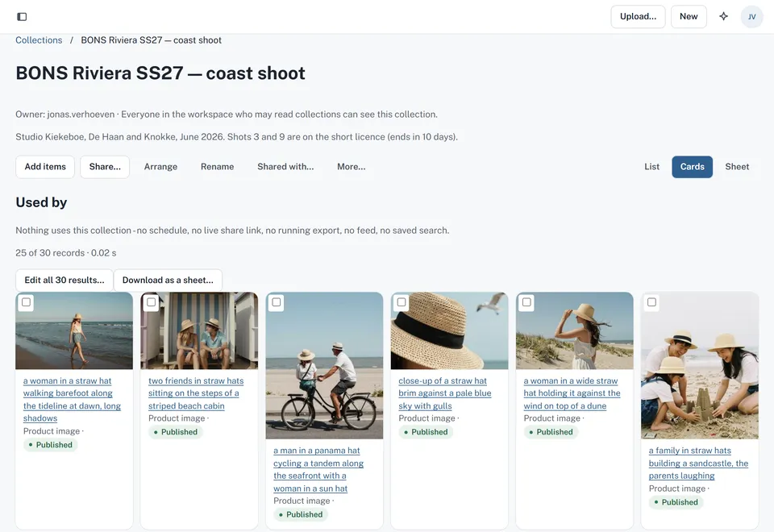The height and width of the screenshot is (532, 774).
Task: Go to Collections breadcrumb link
Action: [39, 40]
